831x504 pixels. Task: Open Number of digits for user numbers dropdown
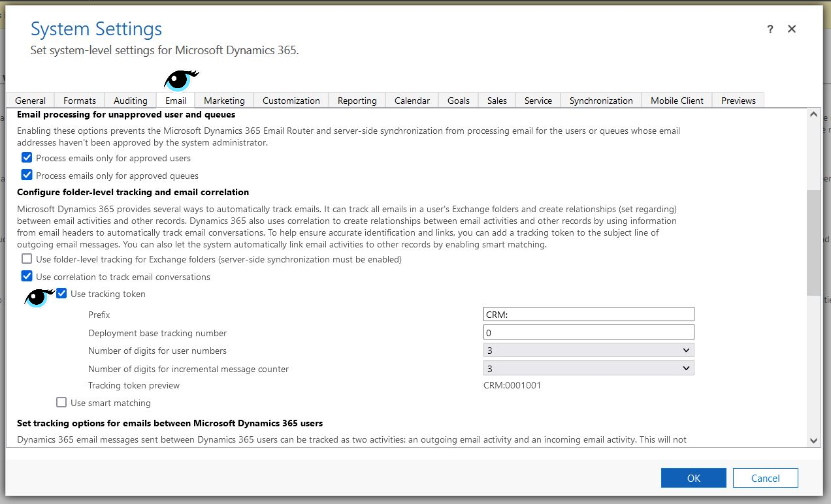pos(589,351)
